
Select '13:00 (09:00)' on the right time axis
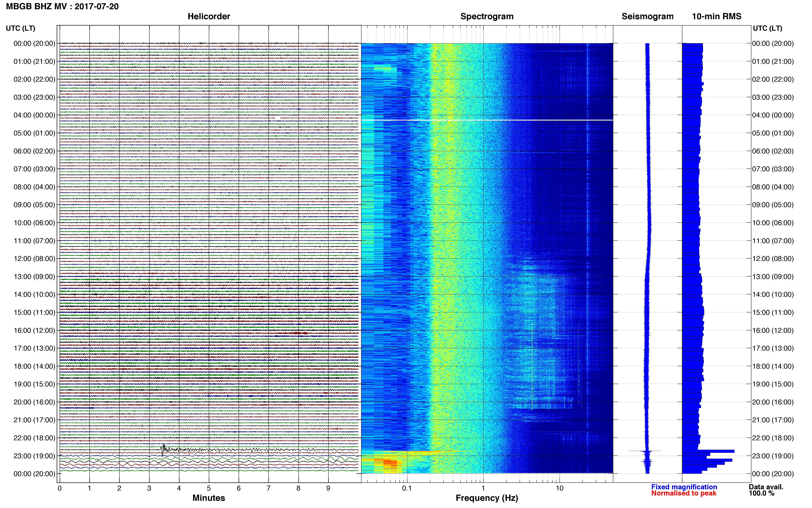[x=773, y=277]
